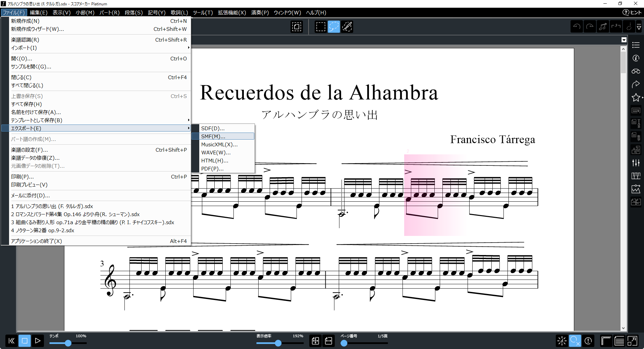The height and width of the screenshot is (349, 644).
Task: Click the redo arrow icon
Action: [x=590, y=27]
